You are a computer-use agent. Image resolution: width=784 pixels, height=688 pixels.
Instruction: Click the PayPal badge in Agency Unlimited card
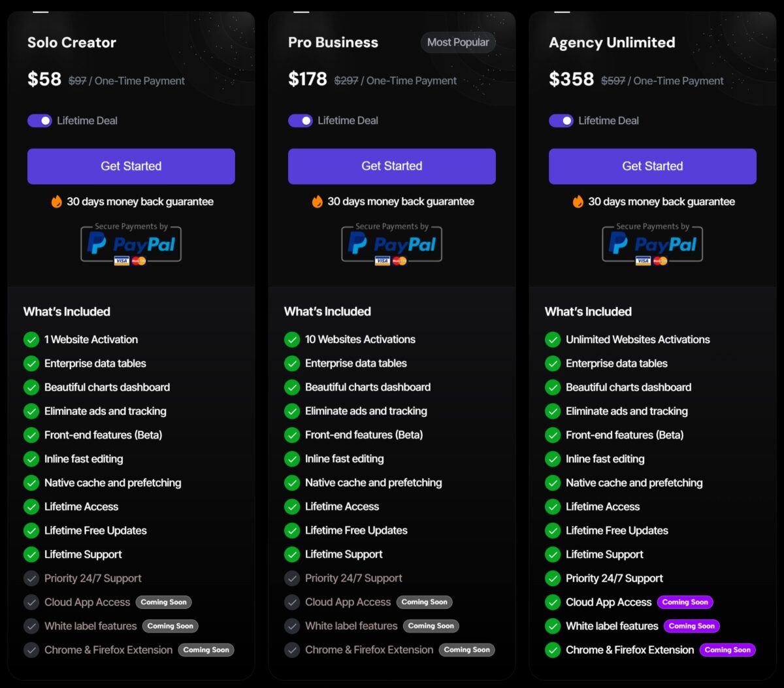coord(652,244)
